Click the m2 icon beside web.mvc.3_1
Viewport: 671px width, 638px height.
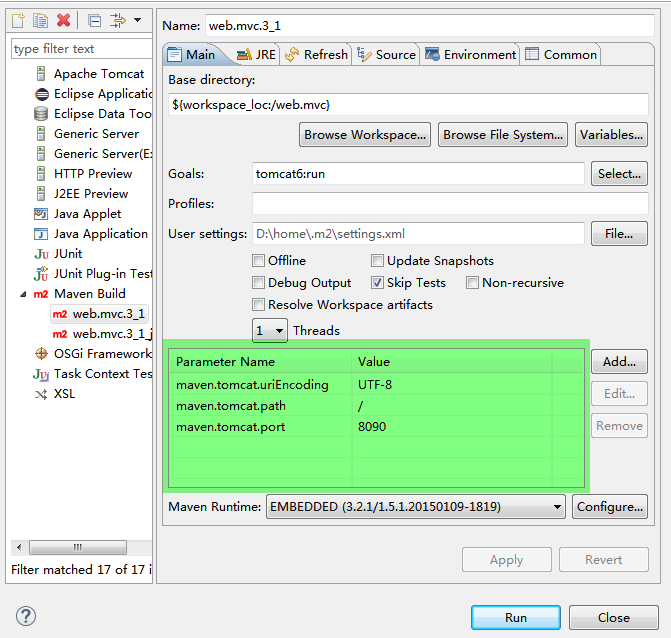tap(60, 314)
